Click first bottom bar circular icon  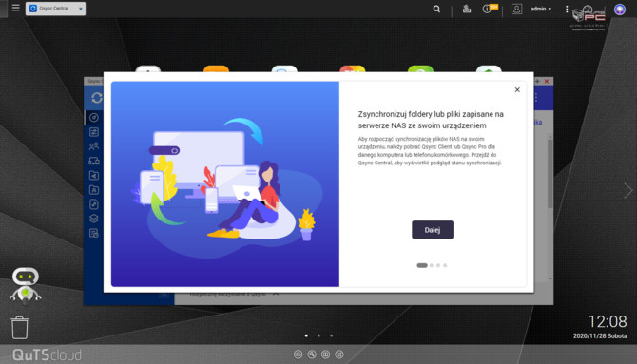299,354
